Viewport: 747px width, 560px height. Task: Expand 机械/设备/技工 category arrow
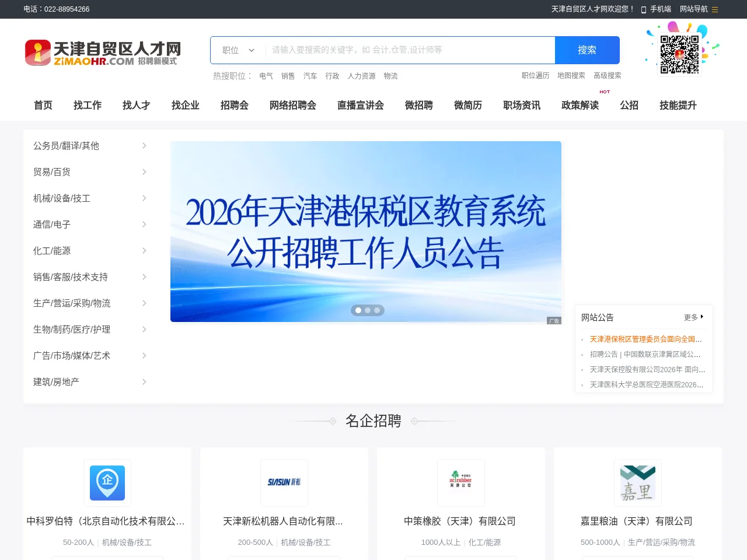pyautogui.click(x=144, y=198)
